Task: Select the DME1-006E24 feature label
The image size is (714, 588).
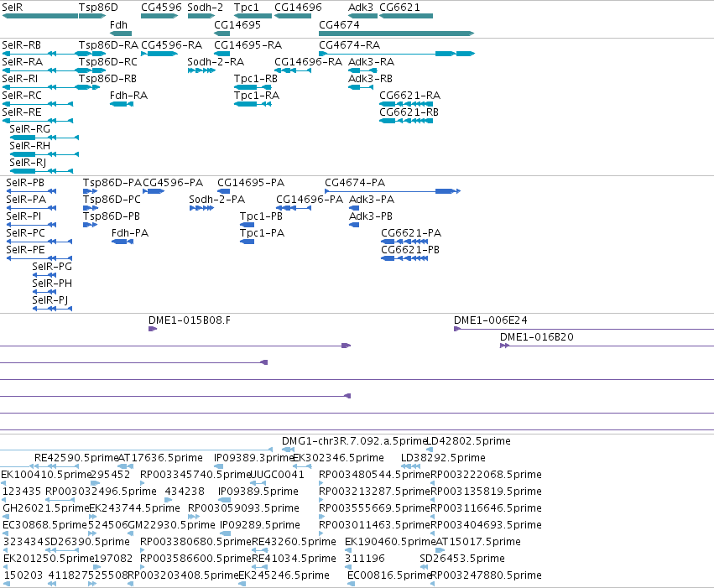Action: pos(491,320)
